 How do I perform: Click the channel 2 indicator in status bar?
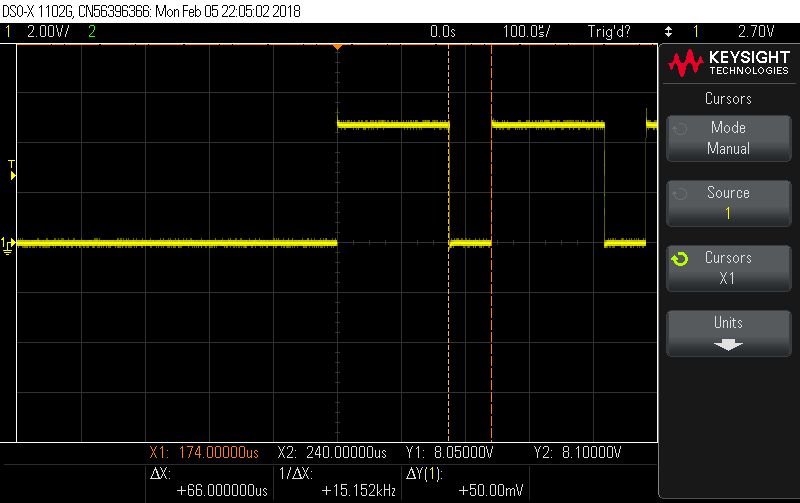92,32
